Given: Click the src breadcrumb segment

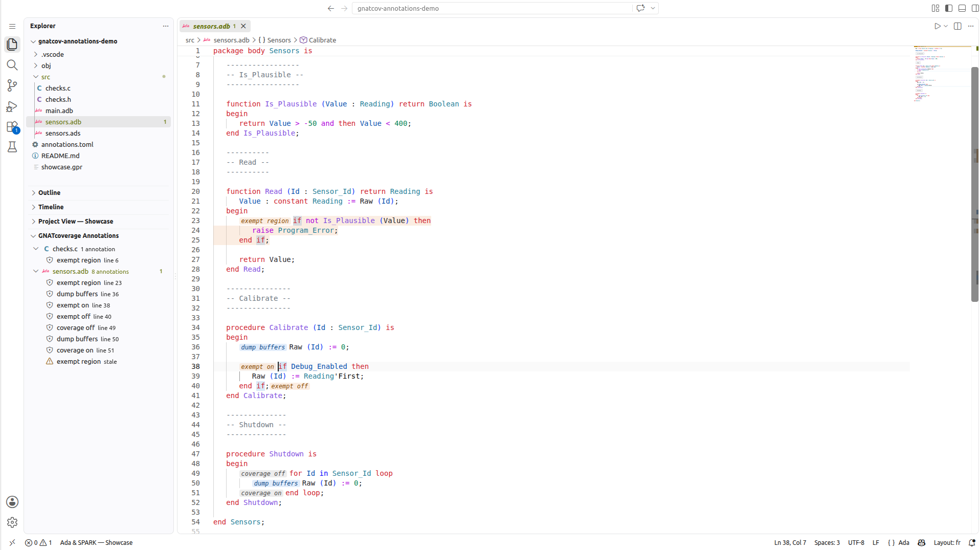Looking at the screenshot, I should [190, 40].
